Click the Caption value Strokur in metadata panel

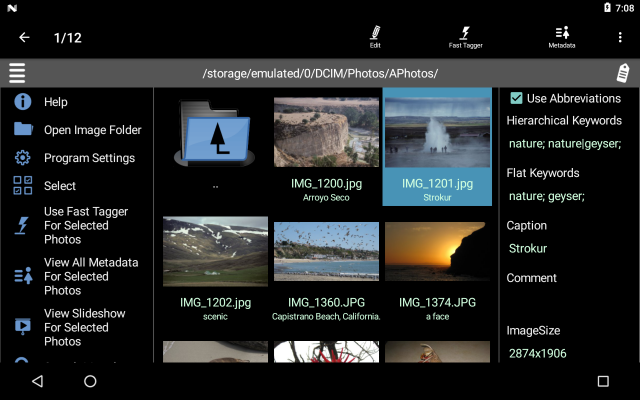[x=528, y=249]
